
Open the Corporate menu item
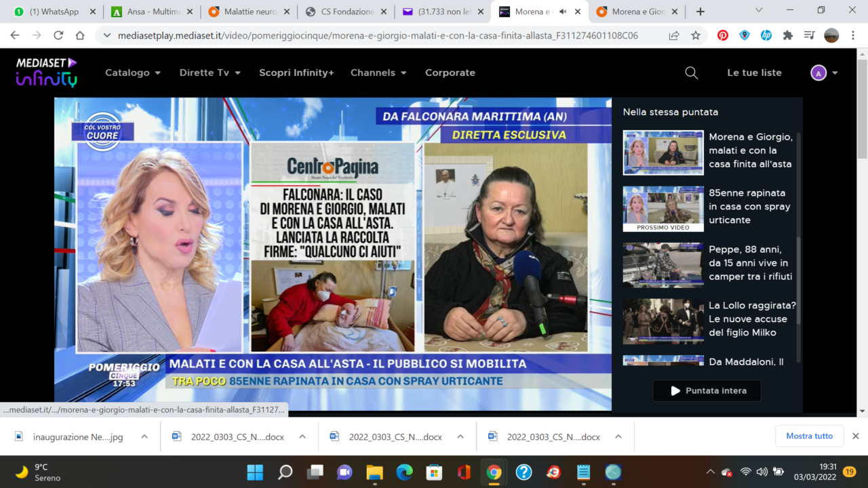click(x=450, y=73)
